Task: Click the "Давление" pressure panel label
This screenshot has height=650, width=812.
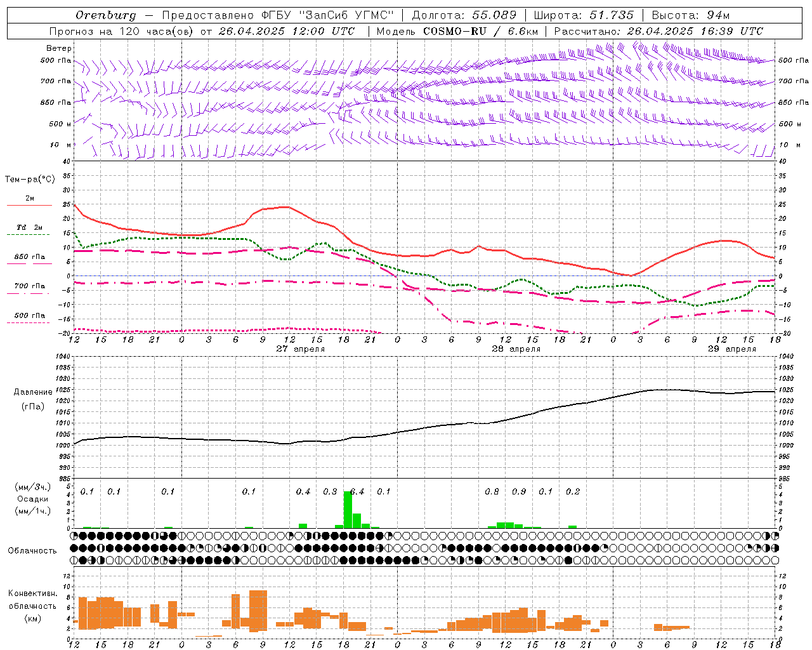Action: [x=33, y=392]
